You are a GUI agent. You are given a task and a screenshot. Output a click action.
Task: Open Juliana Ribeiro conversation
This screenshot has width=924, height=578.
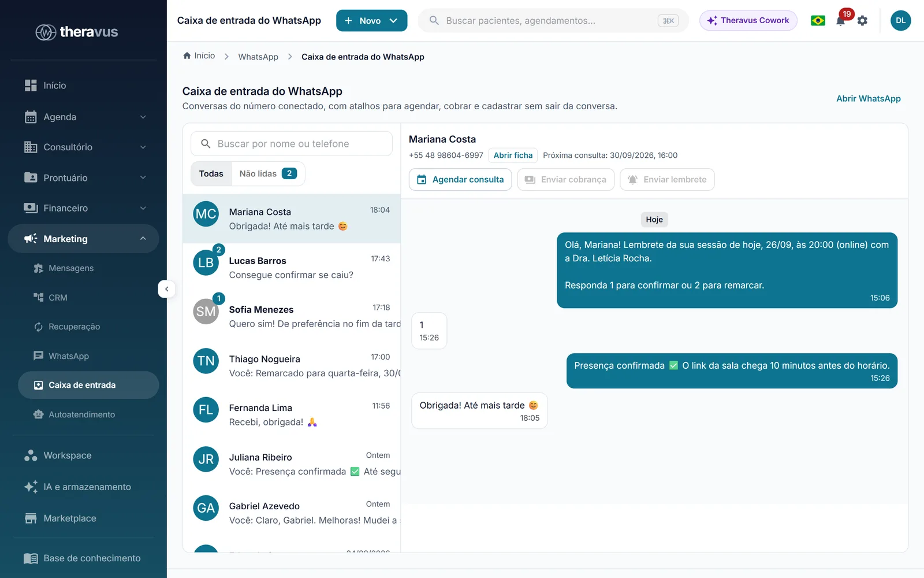pos(292,464)
